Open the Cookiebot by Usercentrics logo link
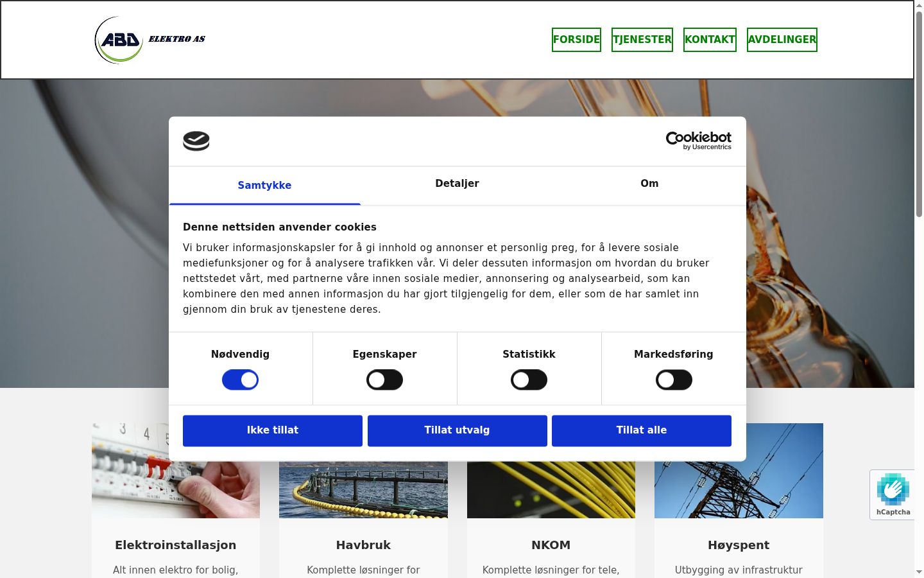The width and height of the screenshot is (924, 578). (698, 141)
